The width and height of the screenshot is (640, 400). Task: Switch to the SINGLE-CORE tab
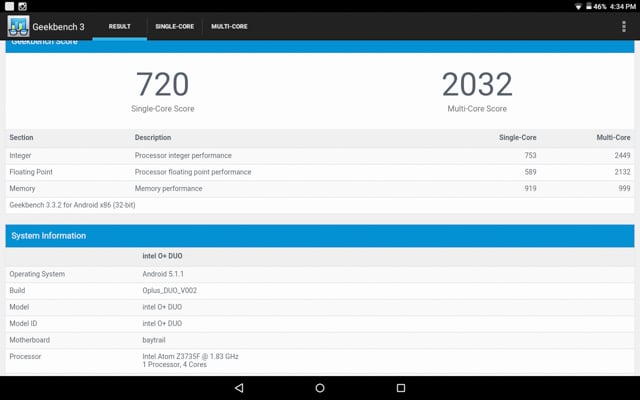coord(175,26)
